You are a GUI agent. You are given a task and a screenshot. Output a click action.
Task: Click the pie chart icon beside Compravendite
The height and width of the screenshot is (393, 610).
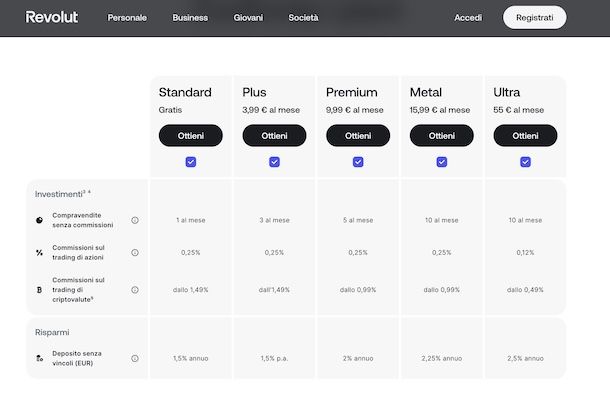tap(39, 220)
